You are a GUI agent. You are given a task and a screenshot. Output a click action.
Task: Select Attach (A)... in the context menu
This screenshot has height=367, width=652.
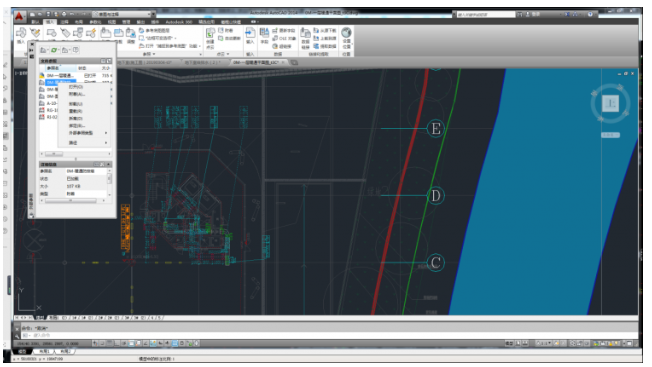point(77,94)
